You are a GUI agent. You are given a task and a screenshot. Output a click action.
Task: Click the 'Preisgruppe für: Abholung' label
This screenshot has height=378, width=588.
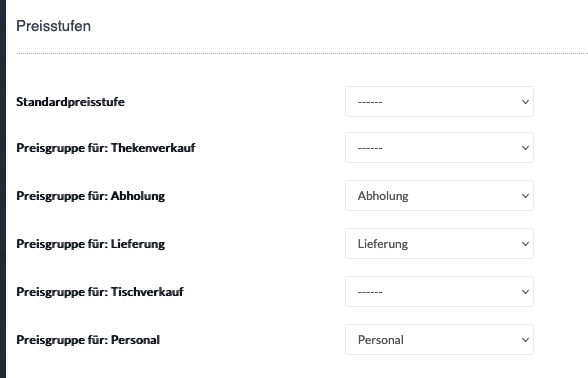[90, 196]
